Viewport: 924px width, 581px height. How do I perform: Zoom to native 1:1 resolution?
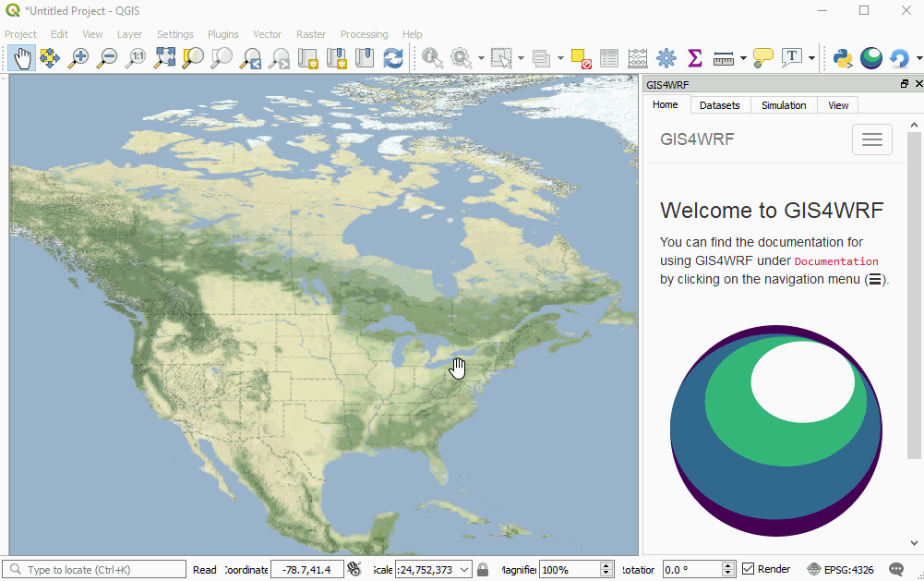coord(136,58)
